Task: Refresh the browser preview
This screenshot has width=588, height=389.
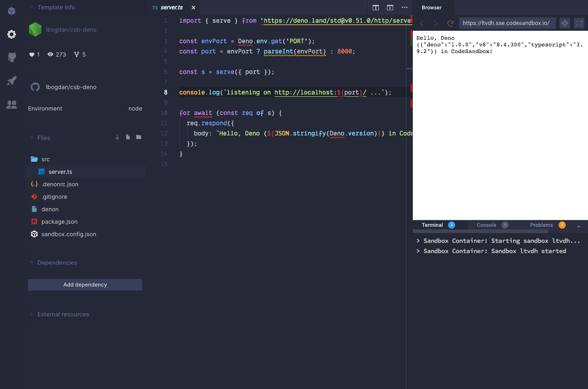Action: pyautogui.click(x=450, y=23)
